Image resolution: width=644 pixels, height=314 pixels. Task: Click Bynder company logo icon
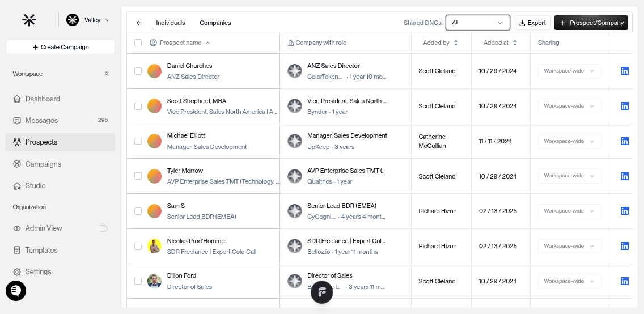click(x=294, y=106)
